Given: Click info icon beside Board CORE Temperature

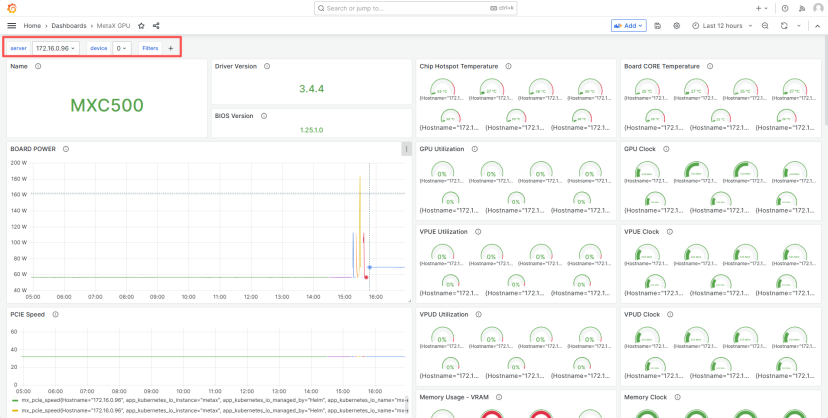Looking at the screenshot, I should point(710,66).
